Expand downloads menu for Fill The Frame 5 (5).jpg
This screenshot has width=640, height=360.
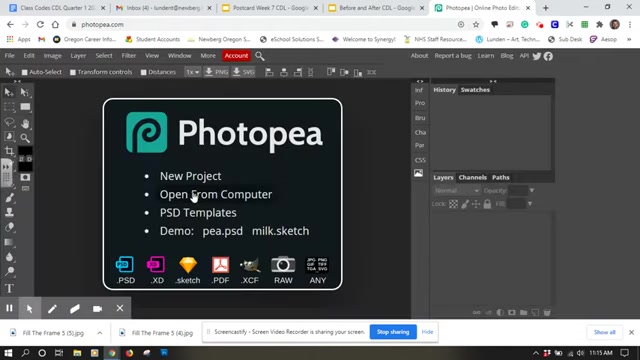100,333
